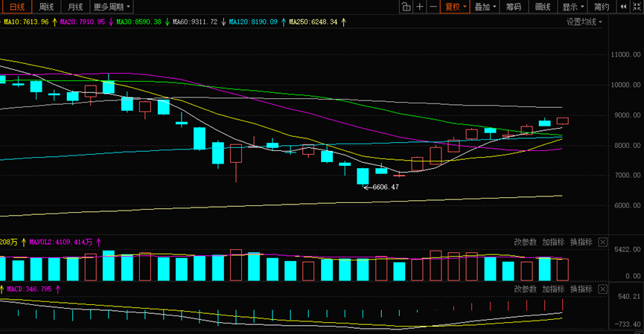Click 换指标 in the volume panel

581,242
